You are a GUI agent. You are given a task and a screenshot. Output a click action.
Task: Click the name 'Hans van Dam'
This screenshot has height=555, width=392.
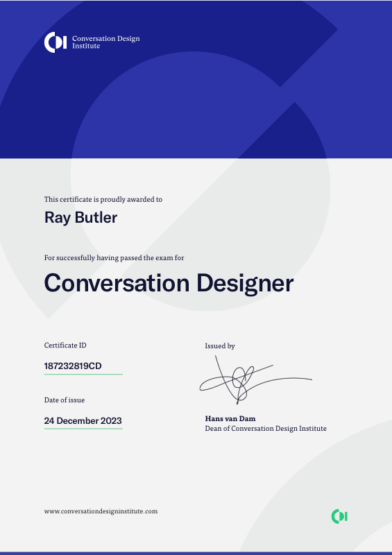[230, 418]
